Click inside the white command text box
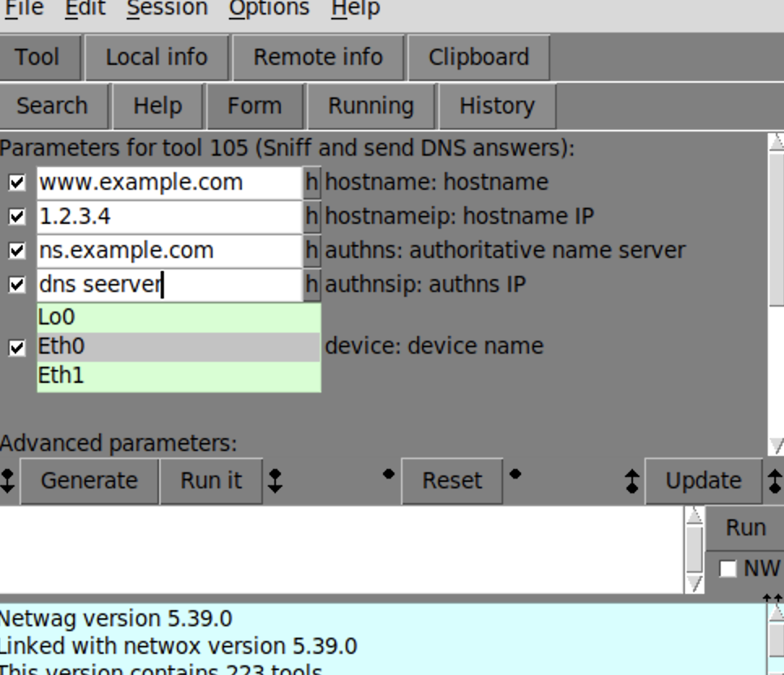Image resolution: width=784 pixels, height=675 pixels. point(342,549)
